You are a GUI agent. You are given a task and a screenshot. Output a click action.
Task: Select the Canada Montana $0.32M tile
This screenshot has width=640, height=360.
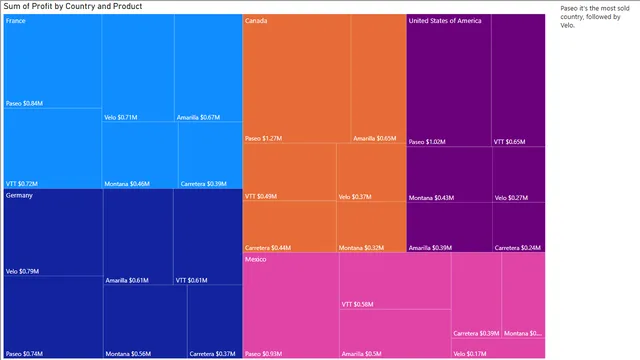coord(371,227)
